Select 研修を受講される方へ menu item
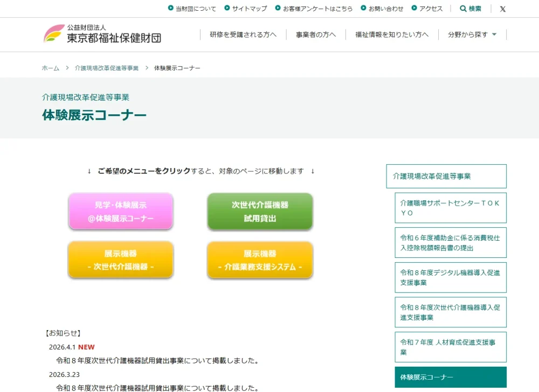The image size is (539, 392). coord(243,34)
